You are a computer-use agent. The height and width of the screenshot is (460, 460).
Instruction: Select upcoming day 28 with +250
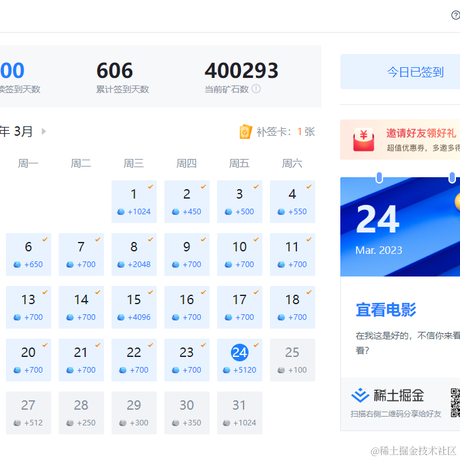pos(81,413)
